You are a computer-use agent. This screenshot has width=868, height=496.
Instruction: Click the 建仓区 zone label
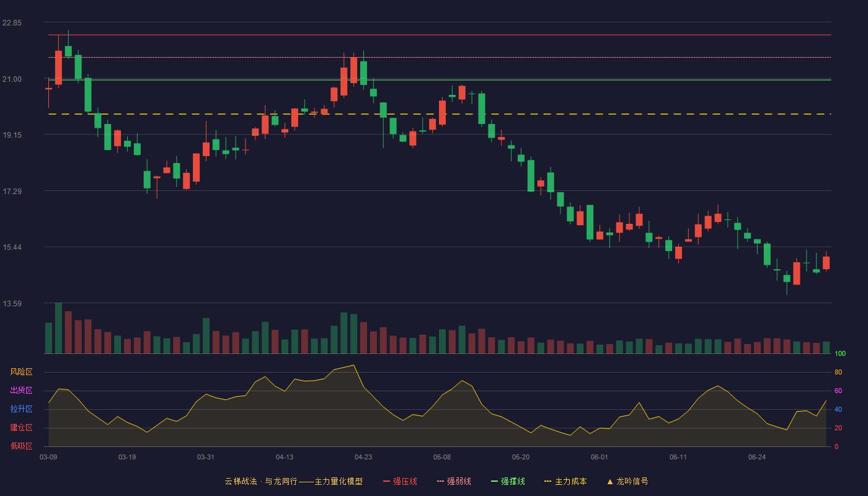(21, 428)
